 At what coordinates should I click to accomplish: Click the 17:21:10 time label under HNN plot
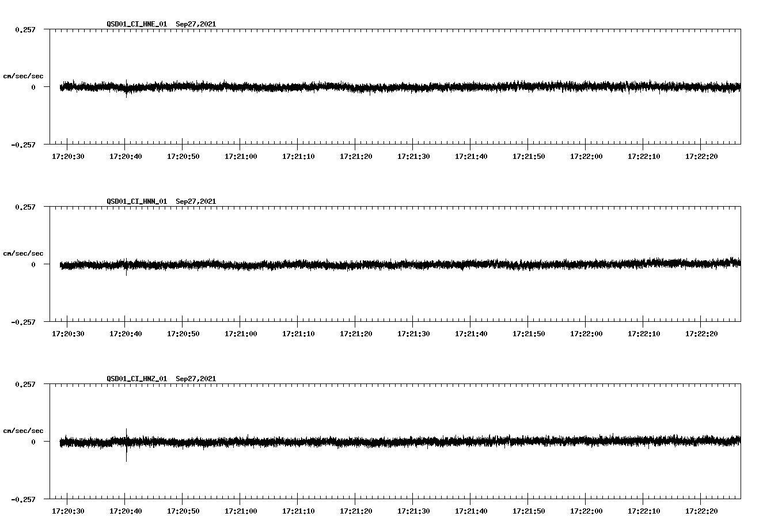[x=298, y=334]
